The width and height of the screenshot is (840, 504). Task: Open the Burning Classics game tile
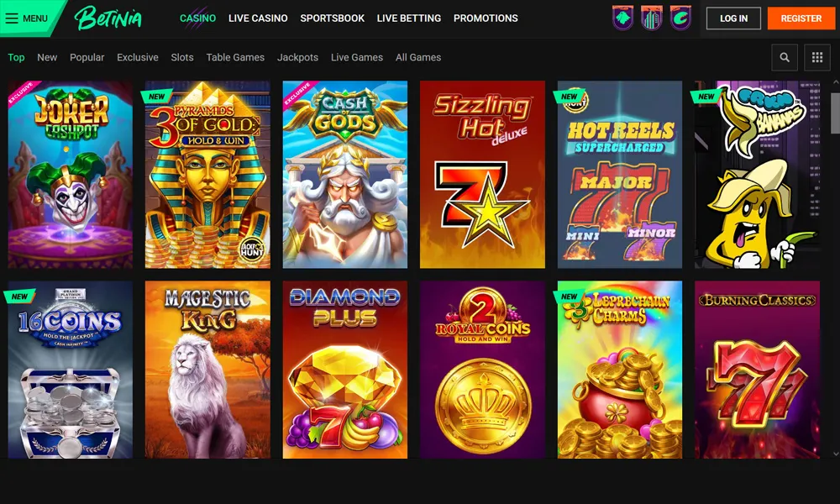[757, 370]
